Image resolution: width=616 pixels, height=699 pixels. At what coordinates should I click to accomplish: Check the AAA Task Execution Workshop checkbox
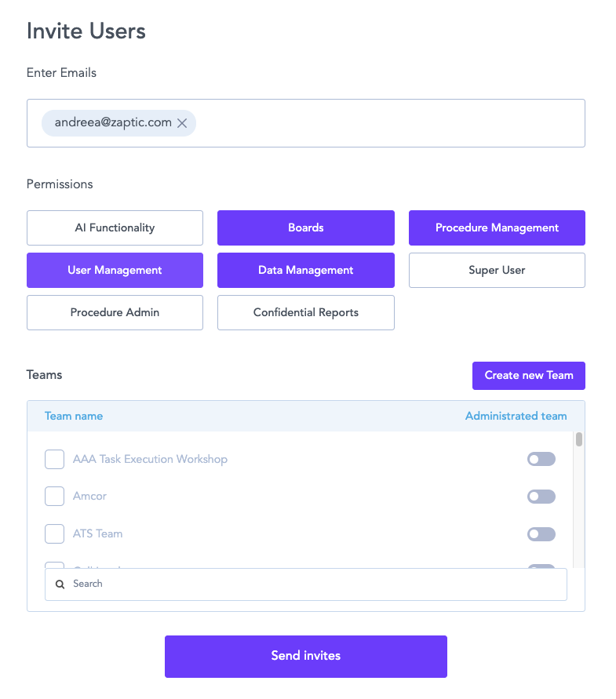pyautogui.click(x=54, y=459)
